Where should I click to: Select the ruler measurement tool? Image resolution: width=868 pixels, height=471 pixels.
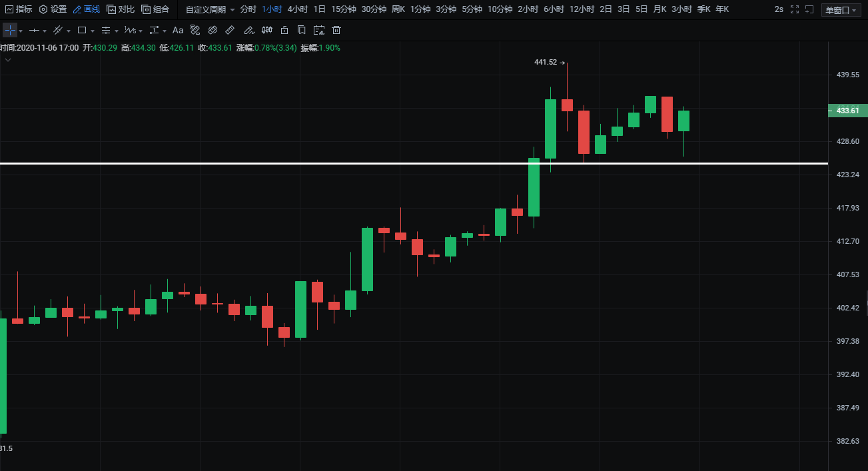(230, 31)
